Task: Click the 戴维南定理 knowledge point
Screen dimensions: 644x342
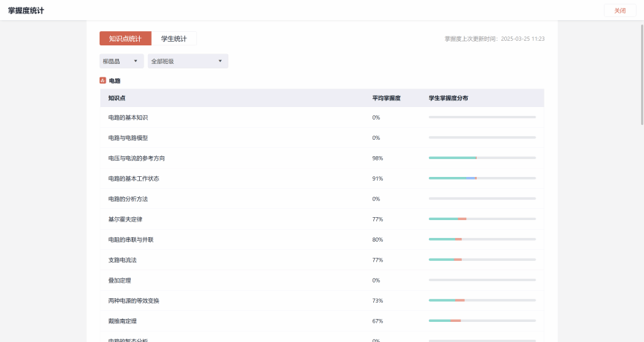Action: (x=122, y=321)
